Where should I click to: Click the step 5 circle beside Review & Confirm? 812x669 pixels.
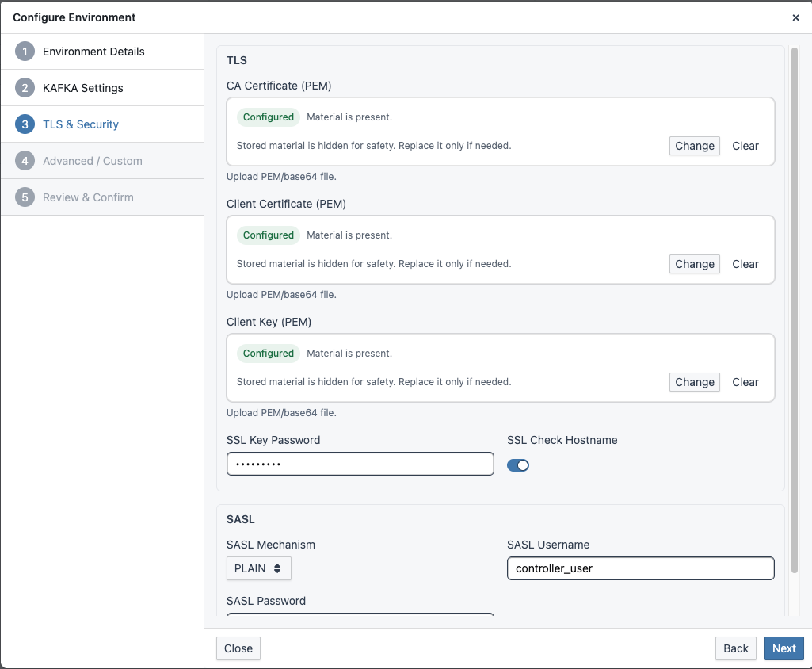pos(25,197)
